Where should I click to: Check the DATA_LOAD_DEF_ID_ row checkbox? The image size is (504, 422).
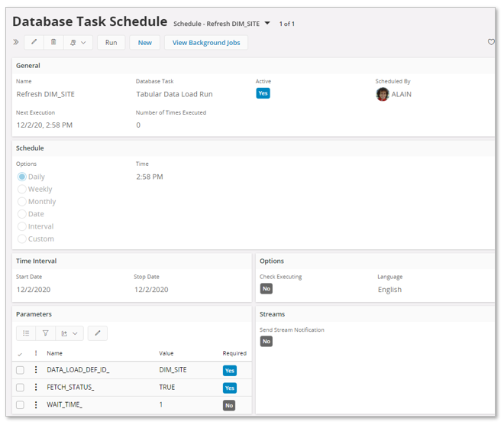(21, 370)
